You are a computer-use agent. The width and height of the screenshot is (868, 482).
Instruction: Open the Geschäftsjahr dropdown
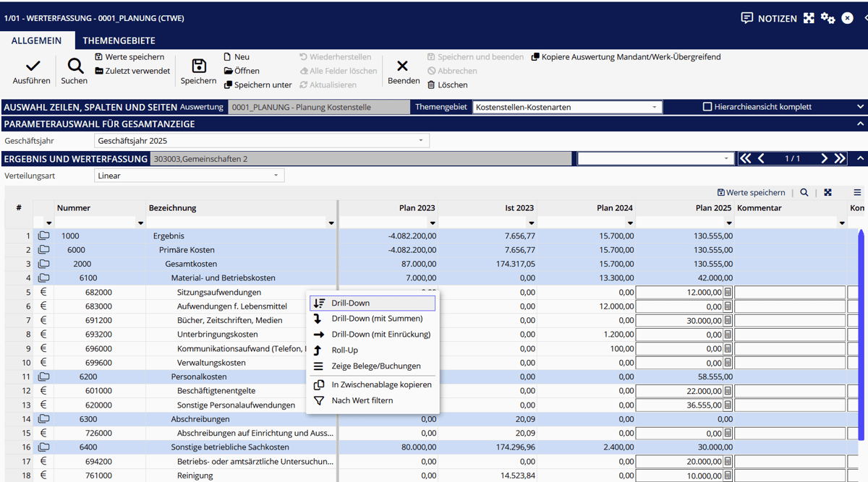tap(421, 141)
